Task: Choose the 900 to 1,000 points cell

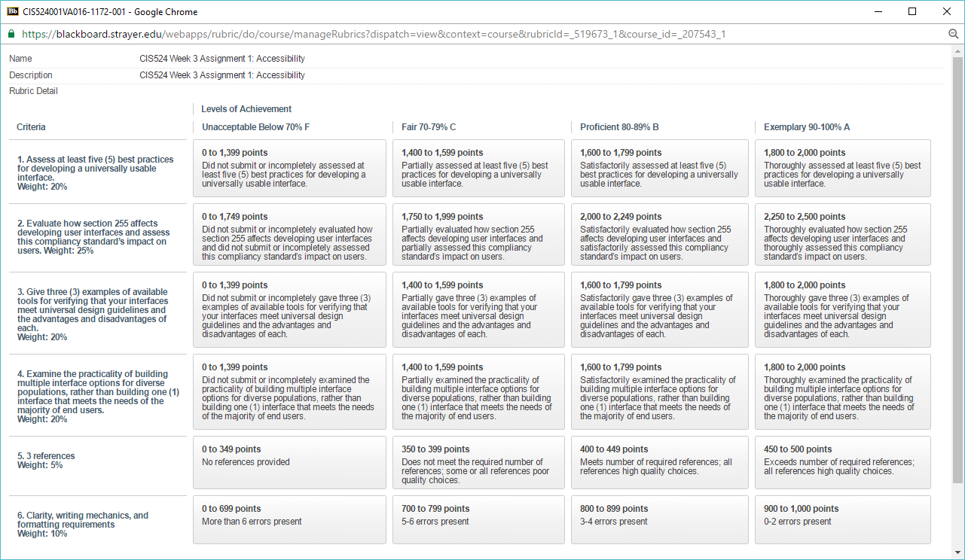Action: pyautogui.click(x=842, y=519)
